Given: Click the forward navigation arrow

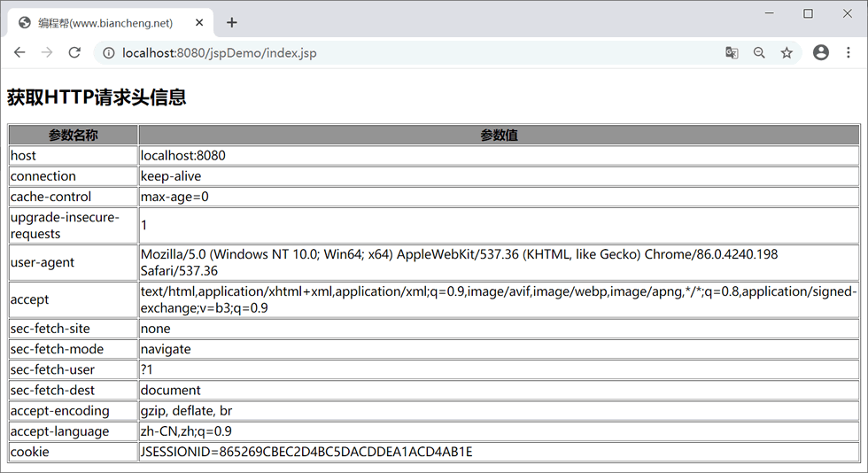Looking at the screenshot, I should click(47, 53).
